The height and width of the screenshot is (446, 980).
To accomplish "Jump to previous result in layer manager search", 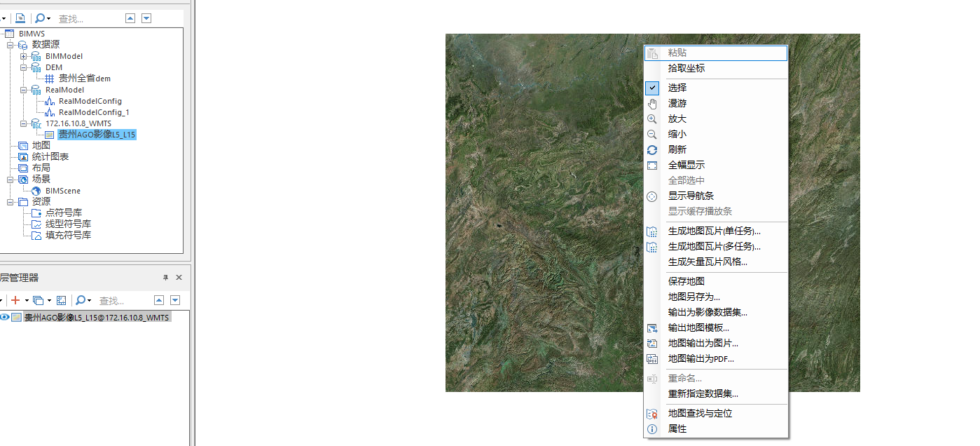I will coord(159,300).
